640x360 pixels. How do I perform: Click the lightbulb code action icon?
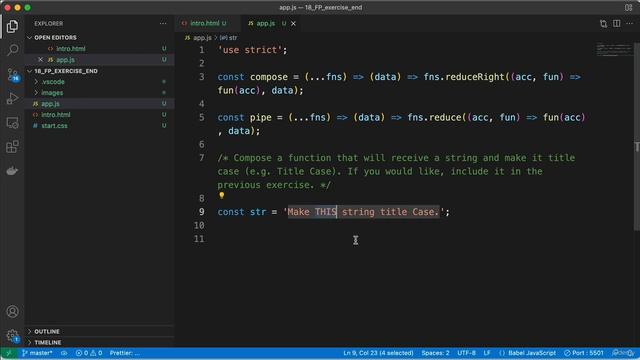click(x=222, y=196)
